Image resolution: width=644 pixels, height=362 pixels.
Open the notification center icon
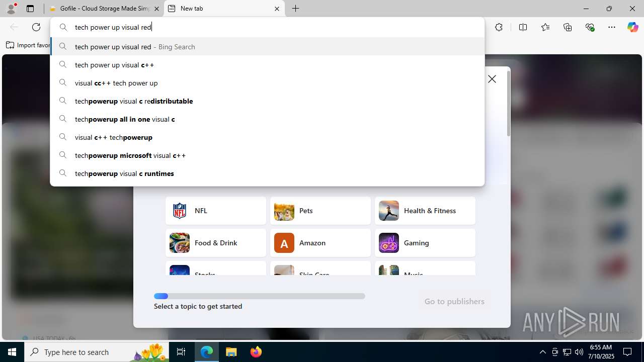[x=628, y=352]
